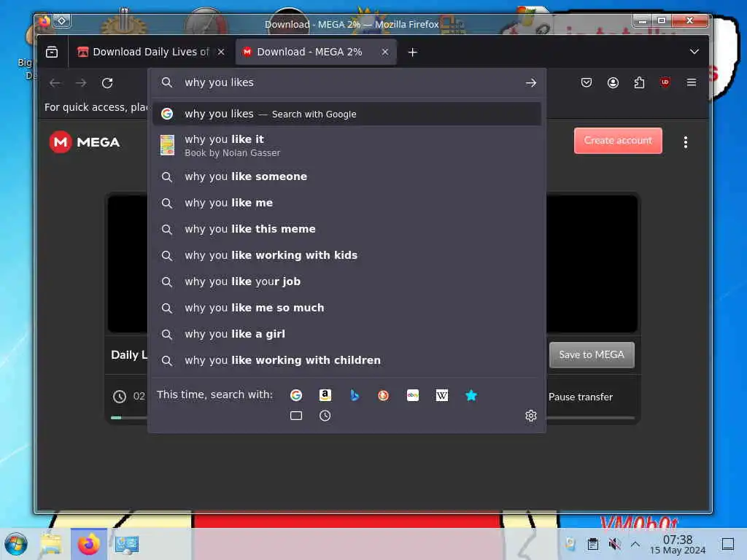Open the Extensions puzzle icon
Viewport: 747px width, 560px height.
[x=639, y=82]
